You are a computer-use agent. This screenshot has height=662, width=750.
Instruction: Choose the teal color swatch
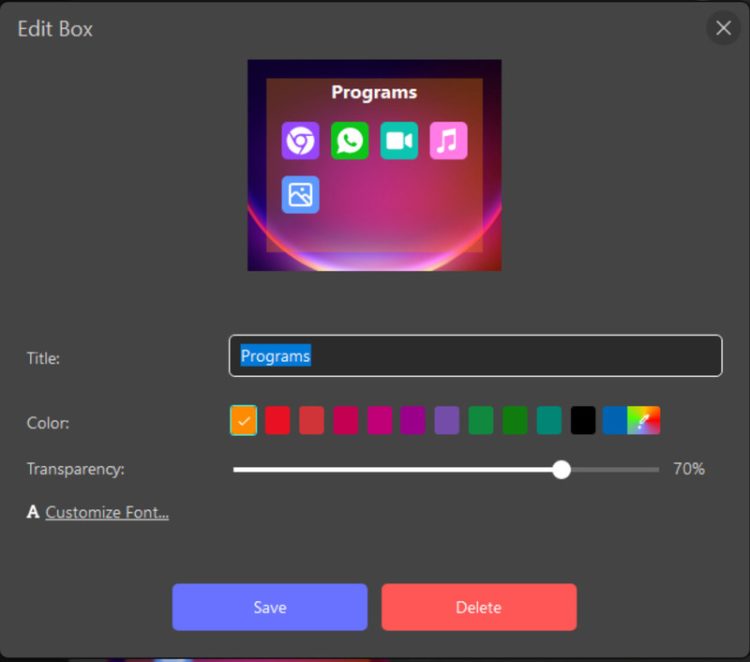click(x=549, y=421)
